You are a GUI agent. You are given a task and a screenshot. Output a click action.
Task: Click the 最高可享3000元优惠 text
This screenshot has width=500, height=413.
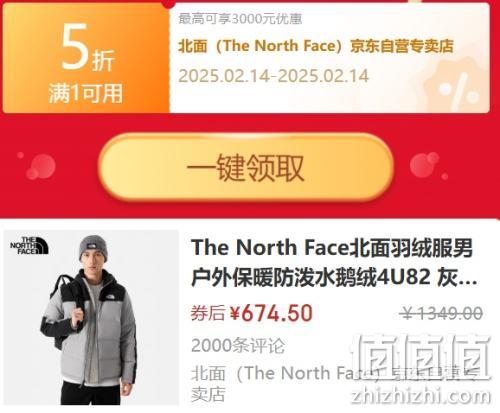coord(240,19)
